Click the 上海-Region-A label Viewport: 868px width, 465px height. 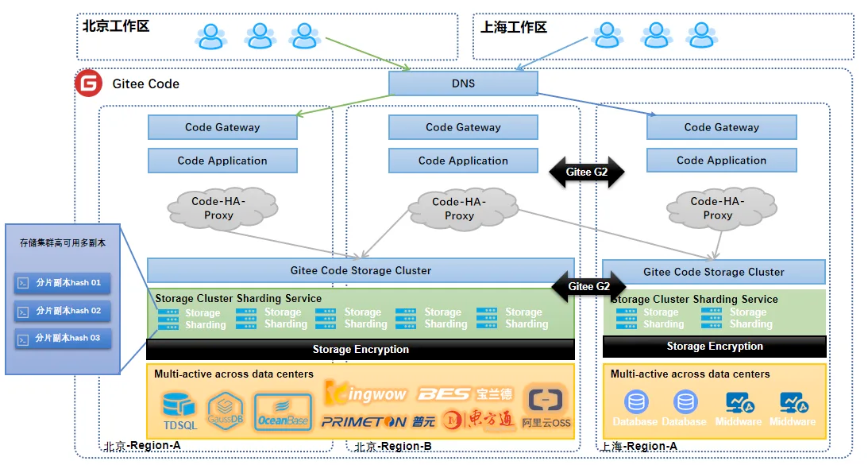click(x=638, y=446)
